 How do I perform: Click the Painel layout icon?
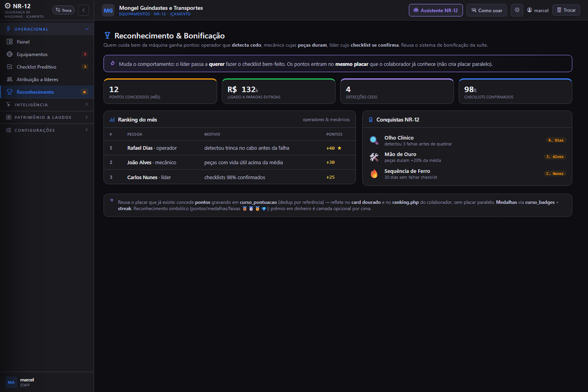(9, 42)
